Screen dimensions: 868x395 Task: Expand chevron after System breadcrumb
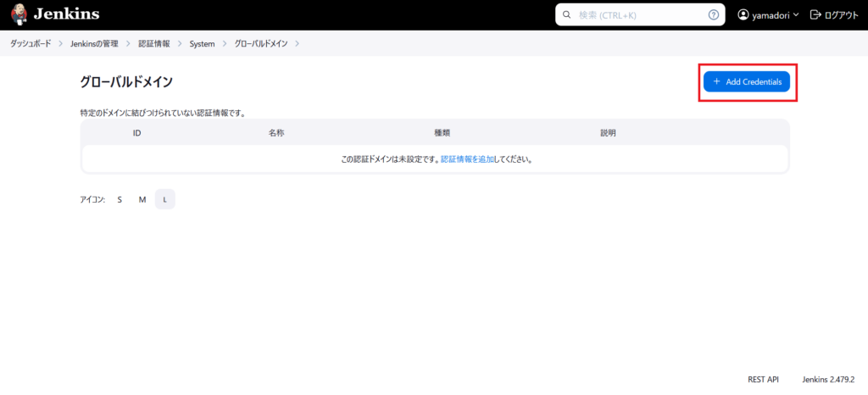pos(225,43)
